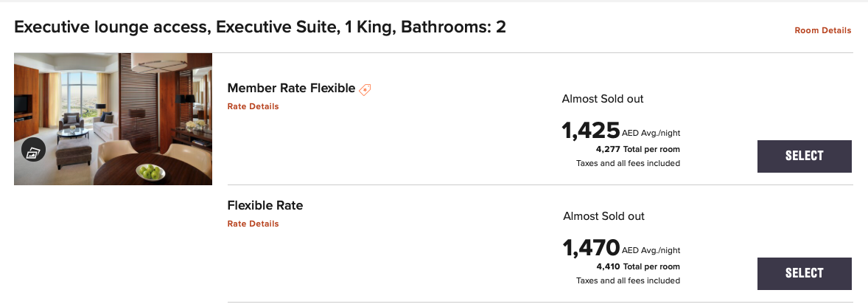Click the member discount tag icon
This screenshot has width=868, height=307.
click(x=365, y=89)
